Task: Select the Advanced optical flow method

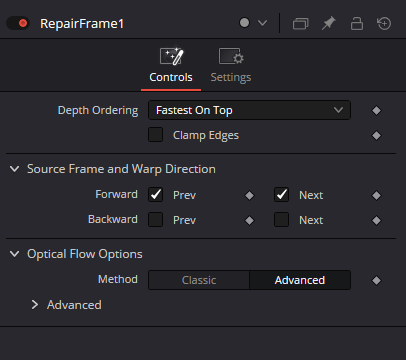Action: click(x=300, y=280)
